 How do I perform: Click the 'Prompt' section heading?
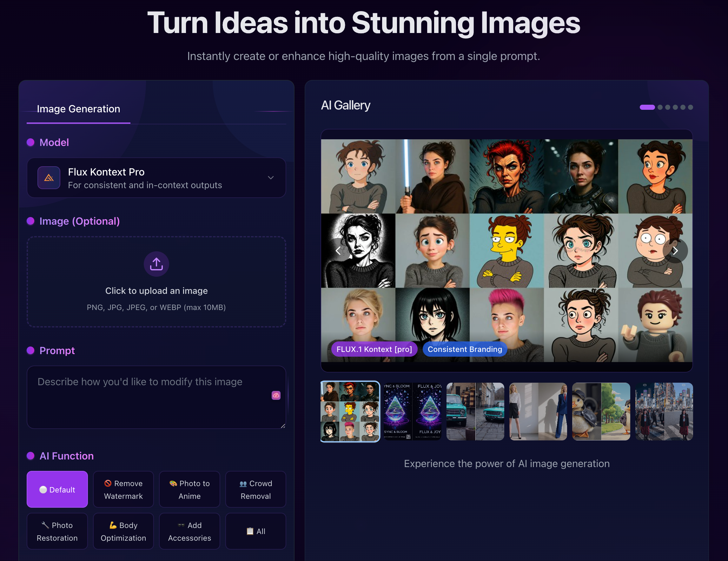click(x=57, y=351)
